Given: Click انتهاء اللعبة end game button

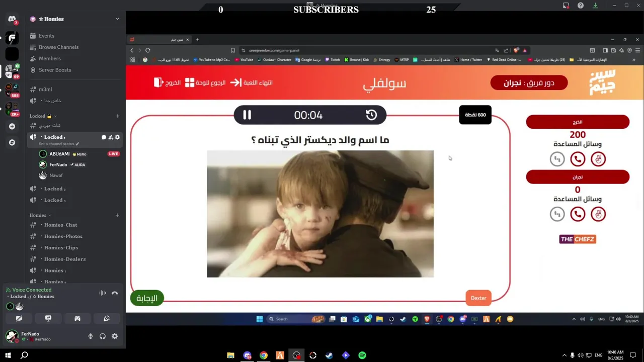Looking at the screenshot, I should coord(252,82).
